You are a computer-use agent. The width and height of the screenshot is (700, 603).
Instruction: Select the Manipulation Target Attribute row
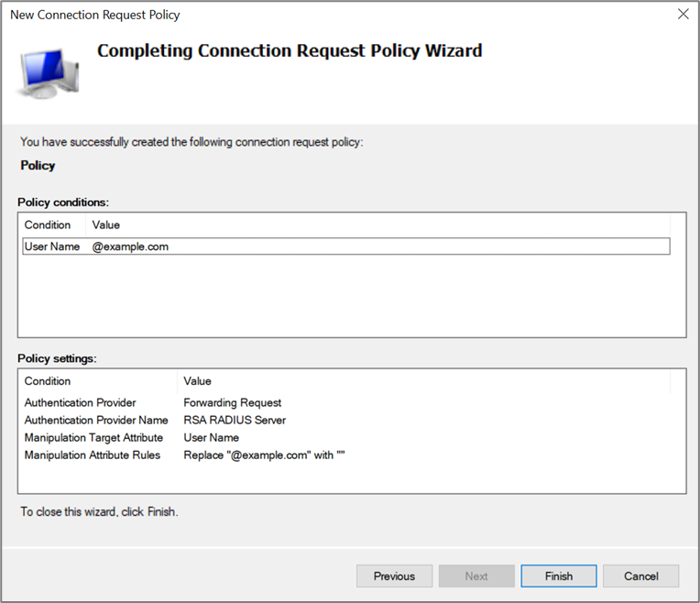pyautogui.click(x=93, y=437)
